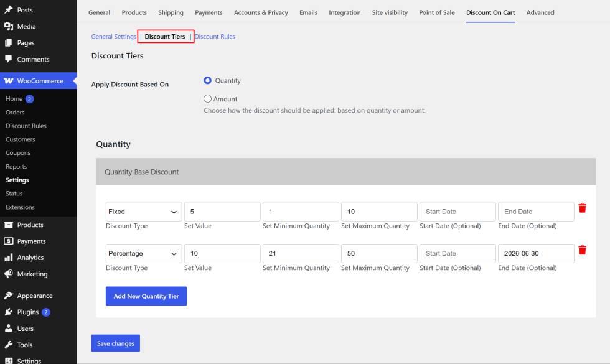Viewport: 610px width, 364px height.
Task: Click the Media icon in sidebar
Action: (x=9, y=26)
